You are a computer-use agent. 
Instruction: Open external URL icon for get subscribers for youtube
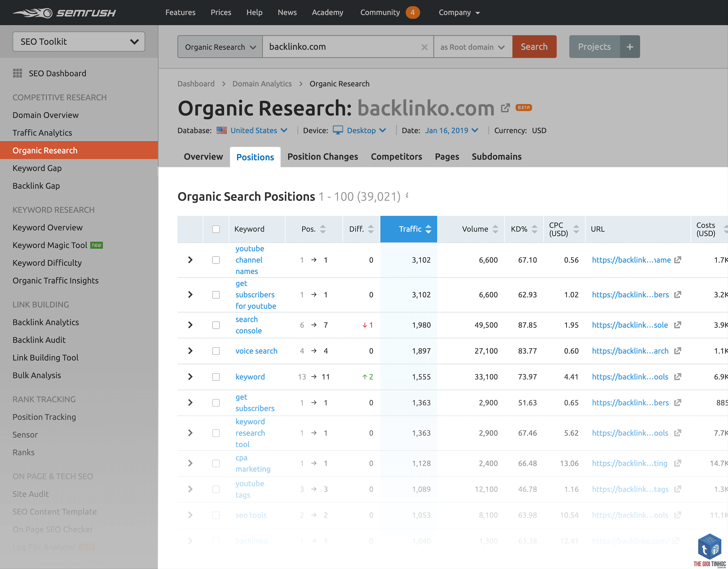(677, 295)
